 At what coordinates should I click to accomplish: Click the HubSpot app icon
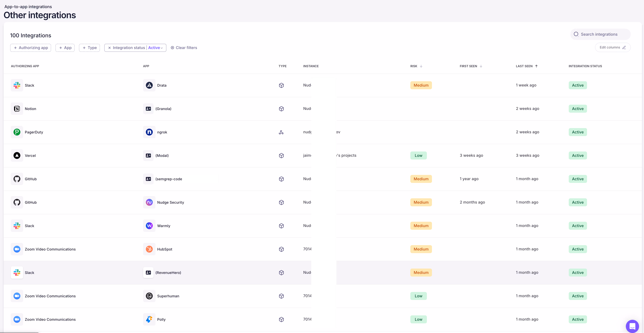pos(149,249)
